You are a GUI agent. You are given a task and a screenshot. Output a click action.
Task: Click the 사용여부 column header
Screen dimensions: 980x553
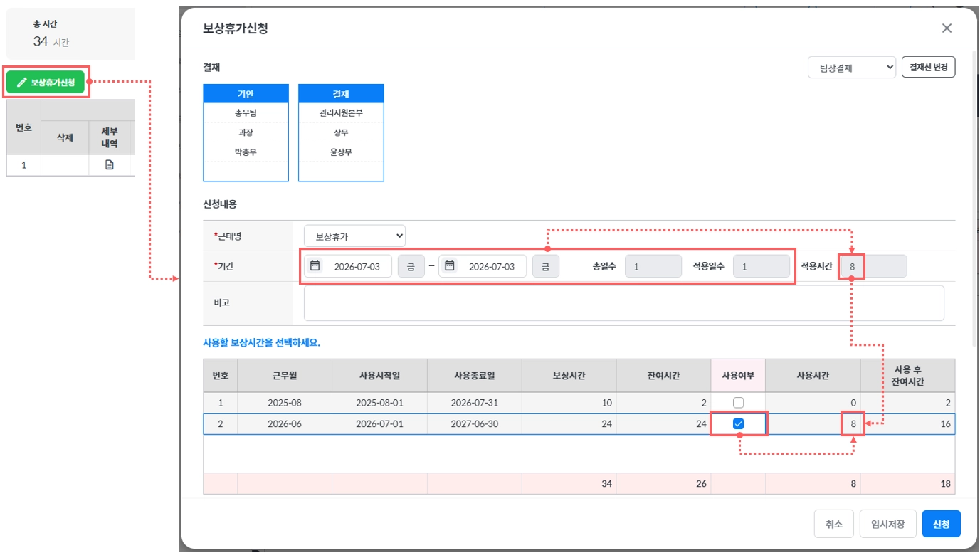point(738,376)
